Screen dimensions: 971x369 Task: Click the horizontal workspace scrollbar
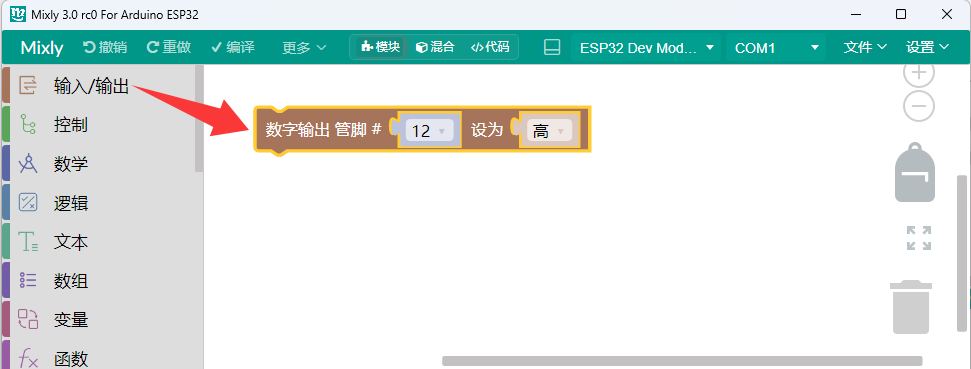pos(682,361)
